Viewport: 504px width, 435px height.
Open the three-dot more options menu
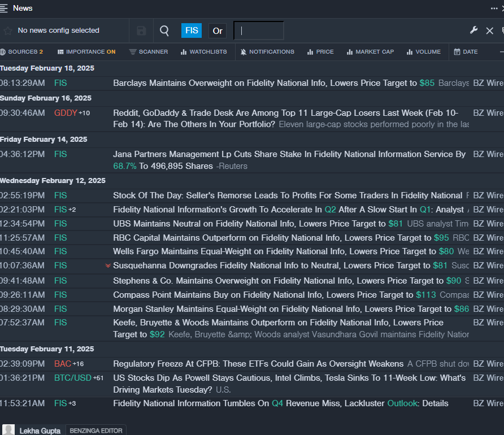(494, 8)
